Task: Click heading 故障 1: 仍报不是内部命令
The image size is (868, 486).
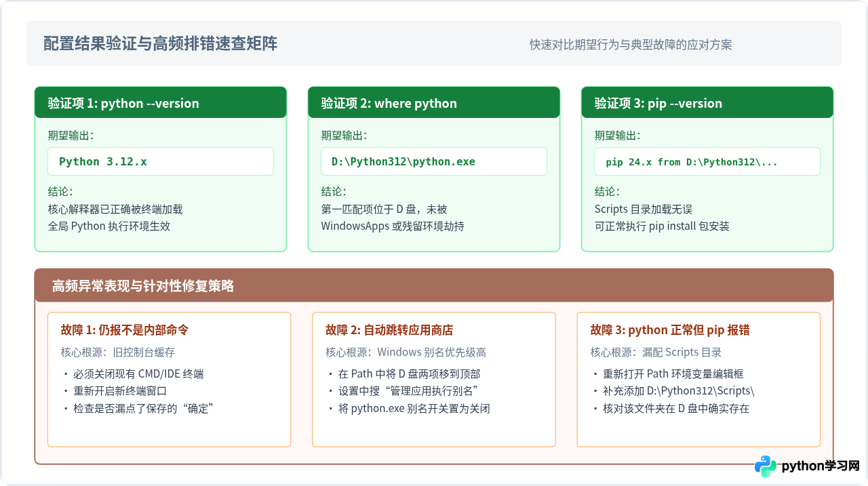Action: (125, 330)
